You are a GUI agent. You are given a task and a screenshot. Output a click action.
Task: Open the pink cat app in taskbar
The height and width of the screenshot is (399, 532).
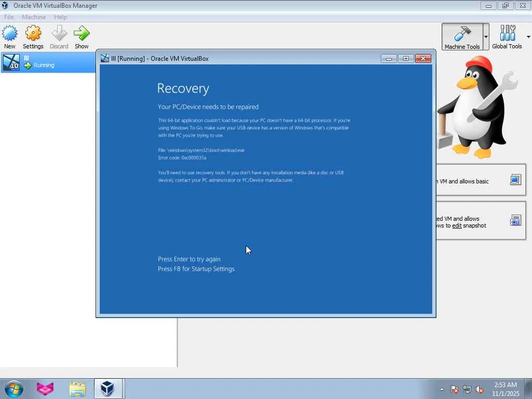pos(45,389)
